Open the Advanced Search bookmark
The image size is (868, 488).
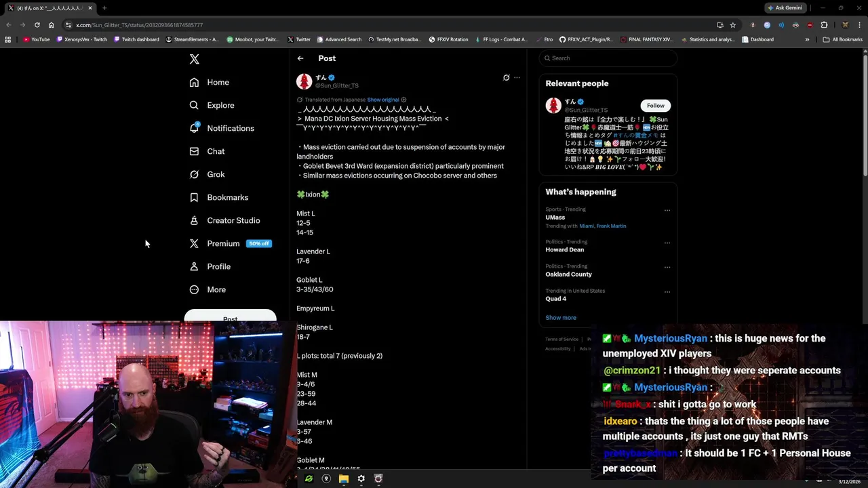339,39
